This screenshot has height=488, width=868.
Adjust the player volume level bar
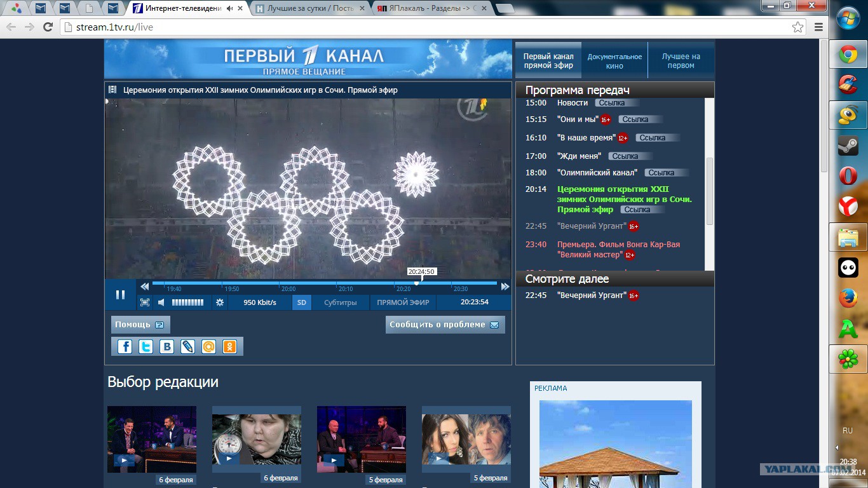(x=187, y=302)
